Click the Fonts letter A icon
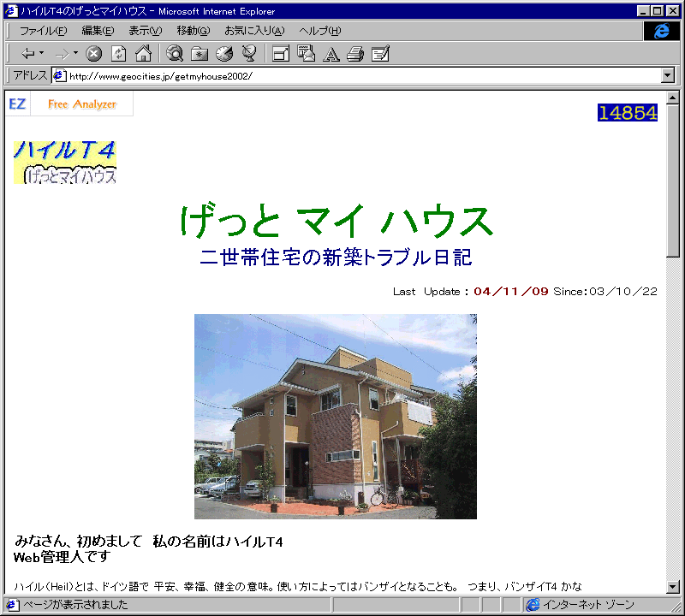This screenshot has width=685, height=616. 331,54
